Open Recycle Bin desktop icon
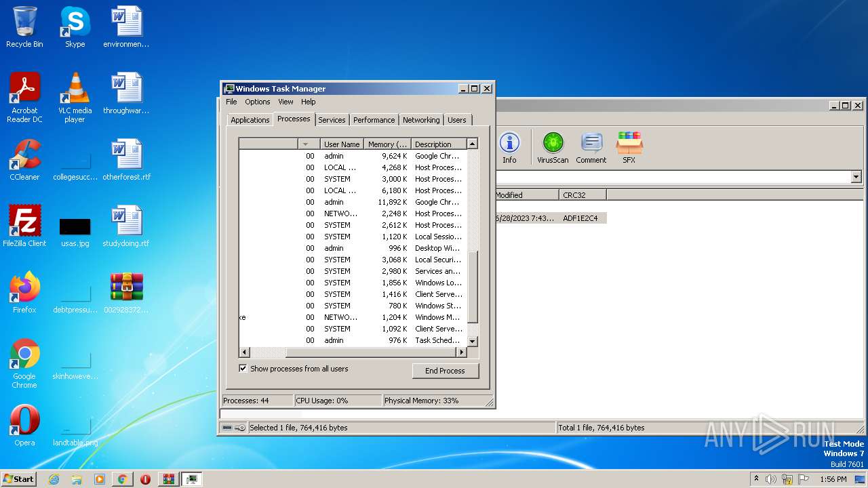The width and height of the screenshot is (868, 488). (24, 27)
